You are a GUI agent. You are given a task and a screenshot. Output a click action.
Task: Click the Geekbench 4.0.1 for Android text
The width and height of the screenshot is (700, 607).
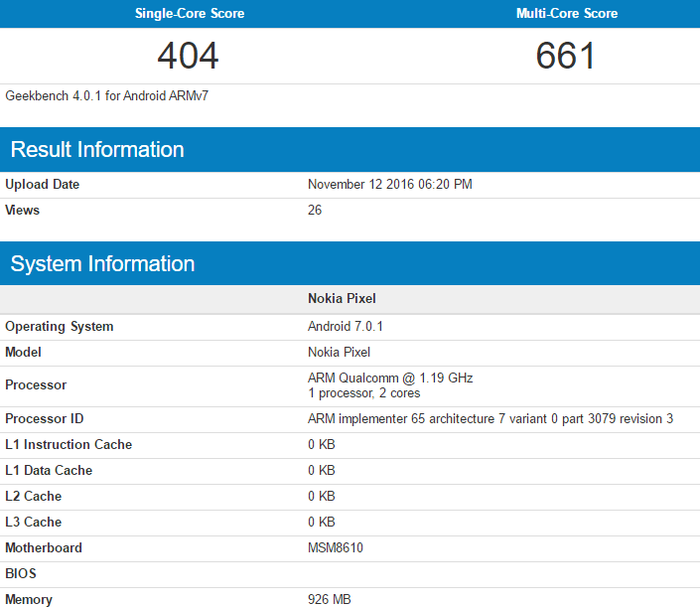click(x=107, y=96)
